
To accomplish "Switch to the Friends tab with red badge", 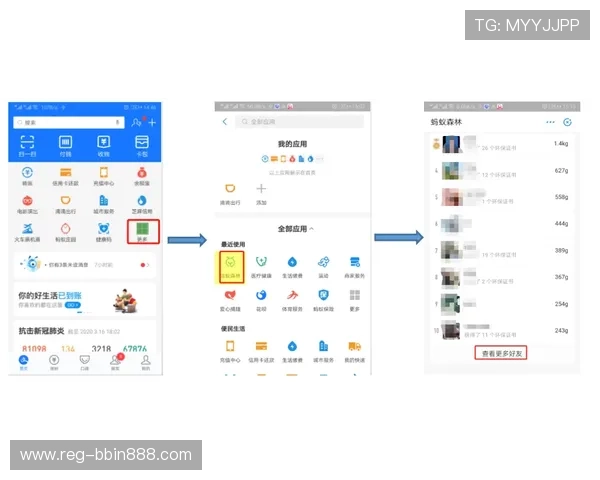I will click(116, 361).
